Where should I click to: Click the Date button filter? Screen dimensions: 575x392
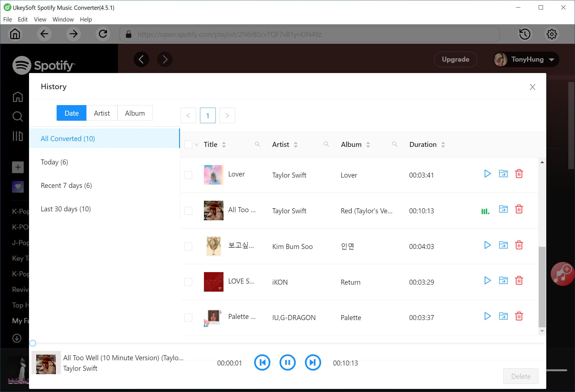pyautogui.click(x=71, y=113)
